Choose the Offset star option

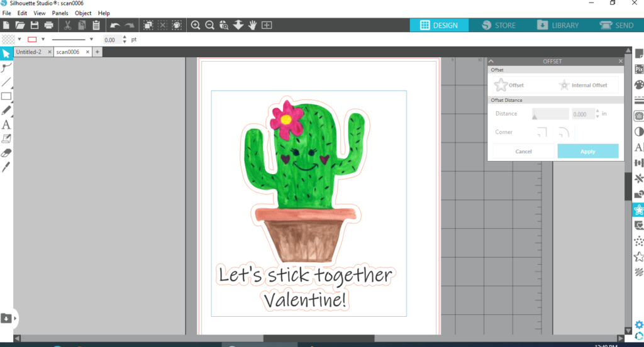pos(509,85)
